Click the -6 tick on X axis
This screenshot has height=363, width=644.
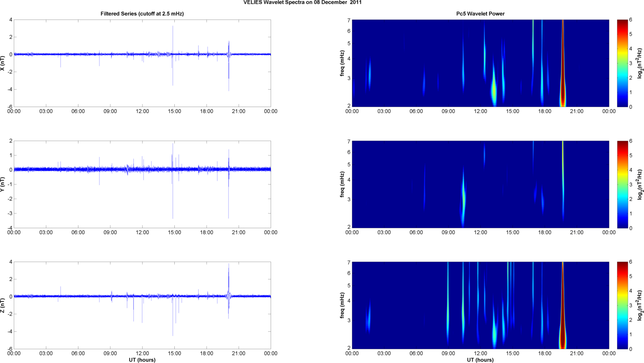click(10, 107)
